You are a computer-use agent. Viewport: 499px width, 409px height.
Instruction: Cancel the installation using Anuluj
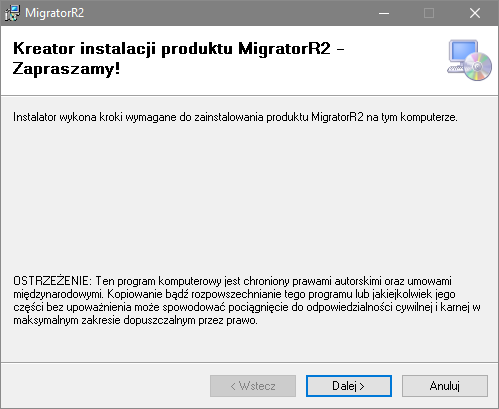(445, 386)
